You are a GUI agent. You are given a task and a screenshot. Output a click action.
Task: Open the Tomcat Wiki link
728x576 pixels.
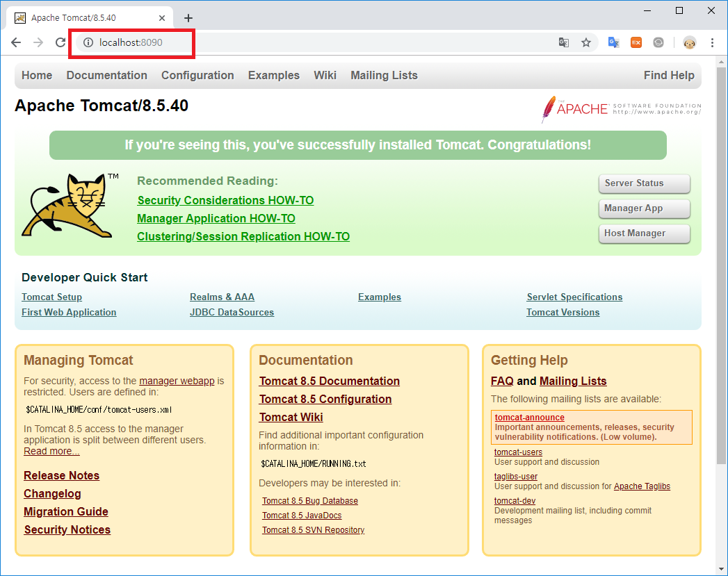click(291, 417)
